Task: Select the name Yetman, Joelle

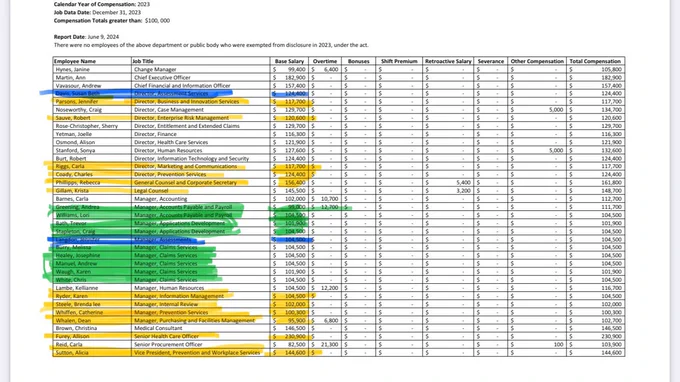Action: pyautogui.click(x=73, y=134)
